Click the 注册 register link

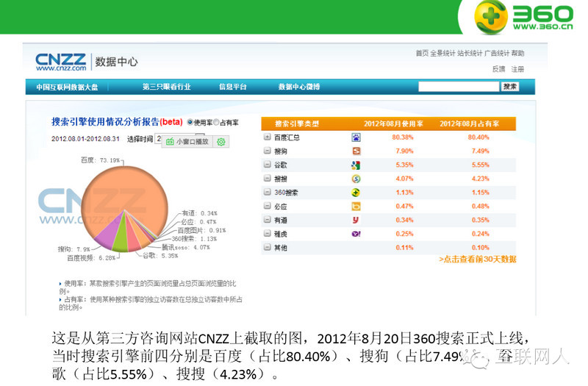[x=517, y=69]
